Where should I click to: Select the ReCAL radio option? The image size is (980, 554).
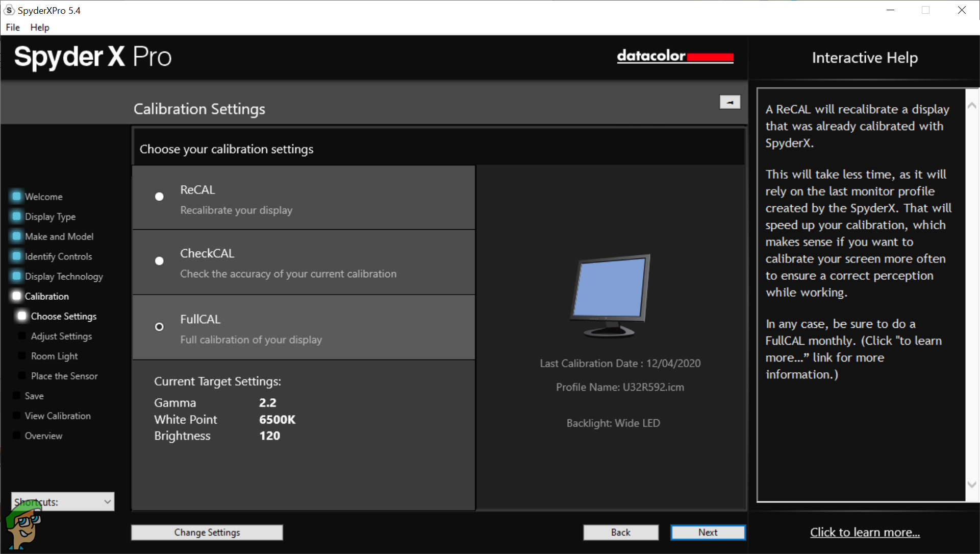coord(159,197)
